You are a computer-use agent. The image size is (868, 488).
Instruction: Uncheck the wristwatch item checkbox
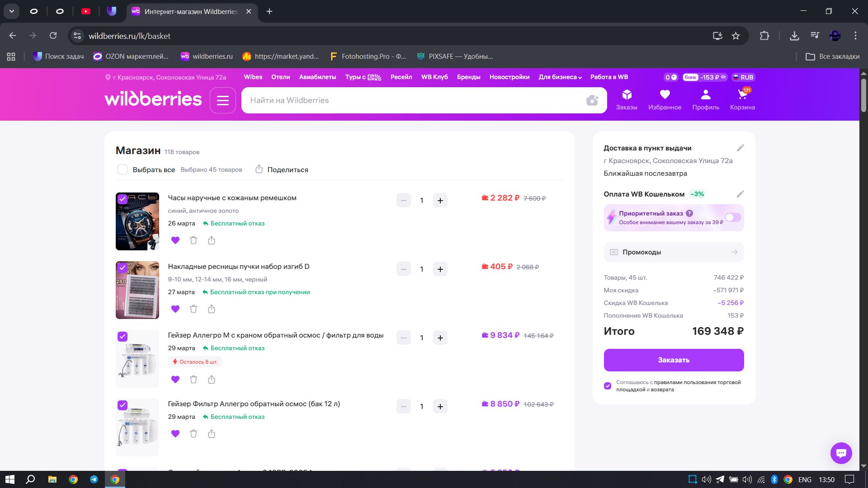[x=123, y=199]
